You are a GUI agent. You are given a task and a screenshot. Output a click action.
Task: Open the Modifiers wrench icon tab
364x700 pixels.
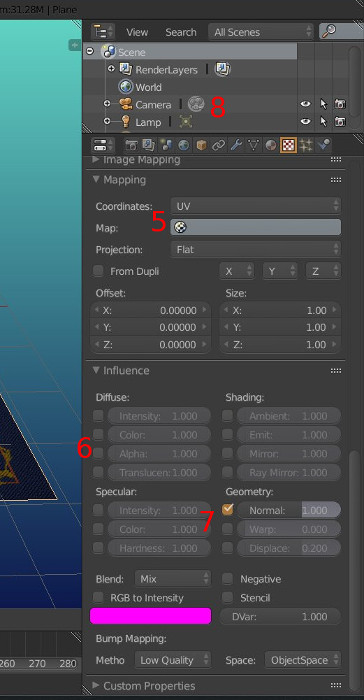(x=236, y=145)
